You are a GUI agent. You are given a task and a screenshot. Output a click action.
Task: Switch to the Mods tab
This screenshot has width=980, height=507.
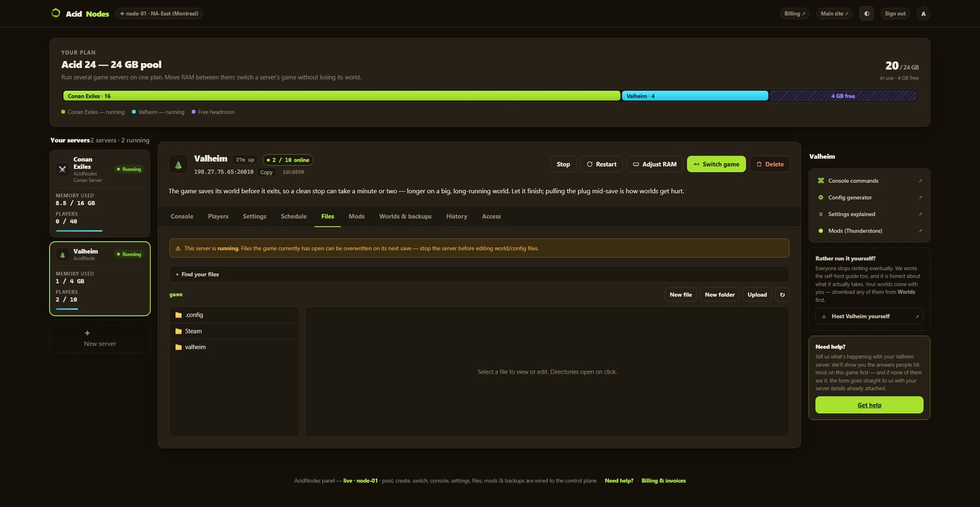click(x=356, y=216)
